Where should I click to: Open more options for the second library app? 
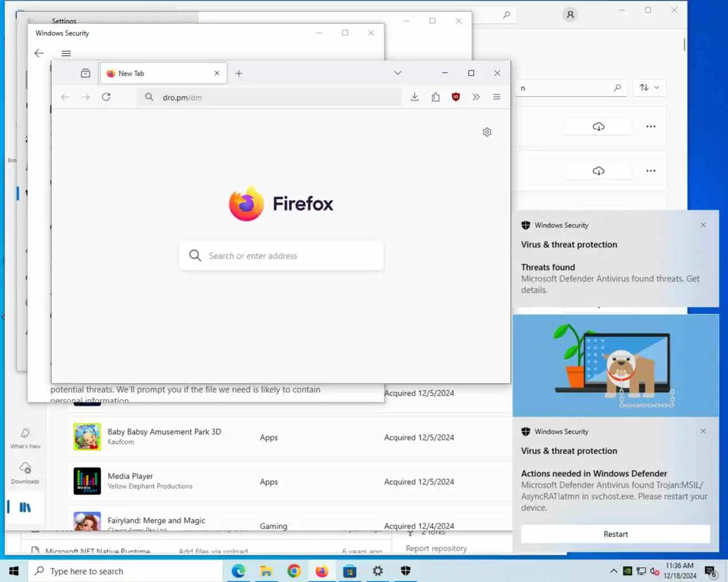pyautogui.click(x=651, y=171)
